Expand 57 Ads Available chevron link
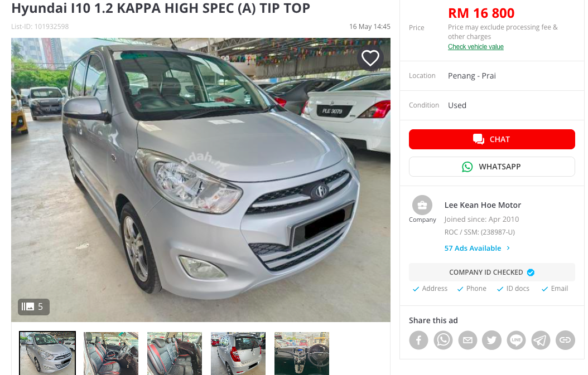This screenshot has height=375, width=588. [477, 249]
